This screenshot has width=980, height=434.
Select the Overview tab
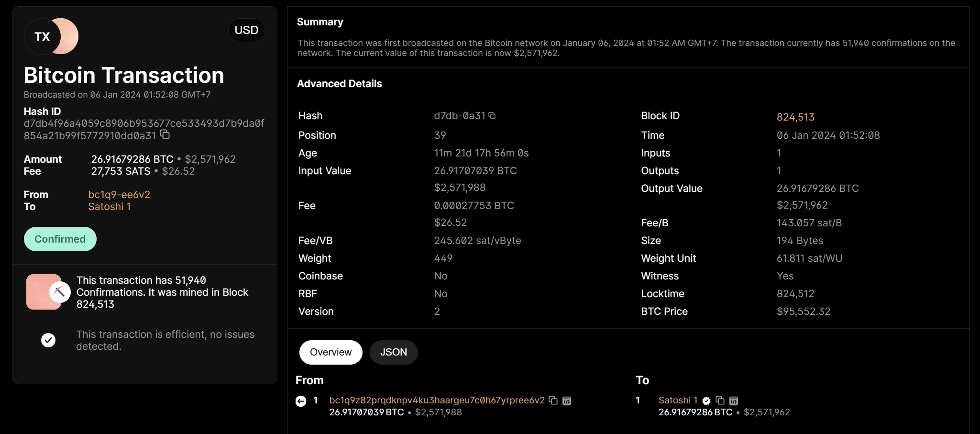point(331,352)
